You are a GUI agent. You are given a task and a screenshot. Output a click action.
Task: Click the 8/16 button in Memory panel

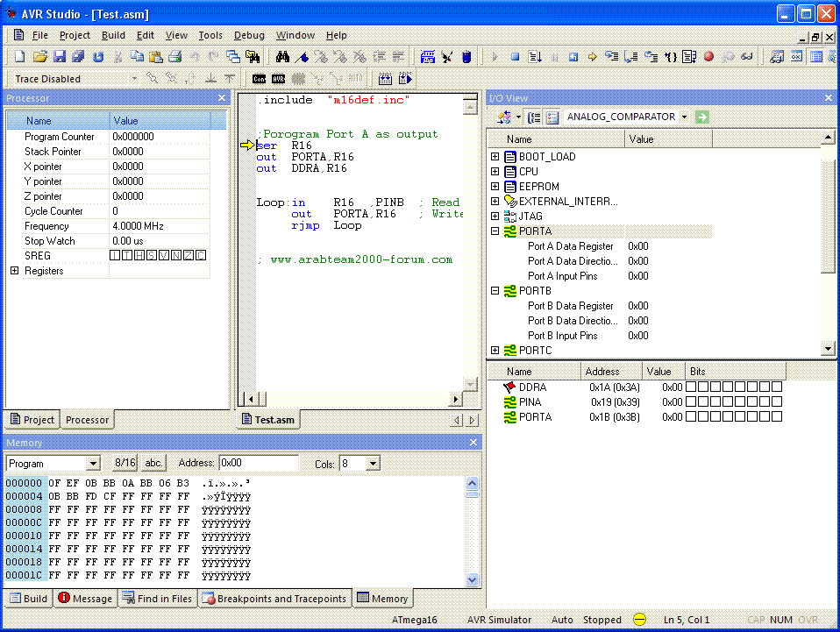tap(125, 463)
